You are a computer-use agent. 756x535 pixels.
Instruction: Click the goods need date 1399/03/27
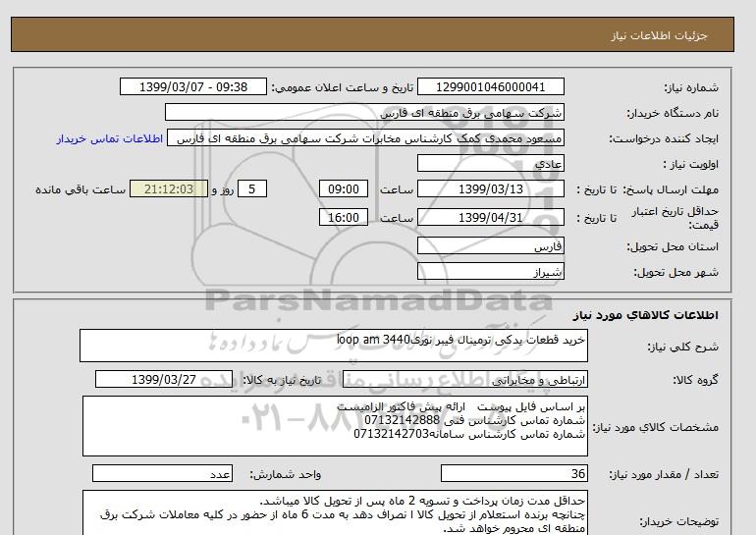[x=164, y=379]
